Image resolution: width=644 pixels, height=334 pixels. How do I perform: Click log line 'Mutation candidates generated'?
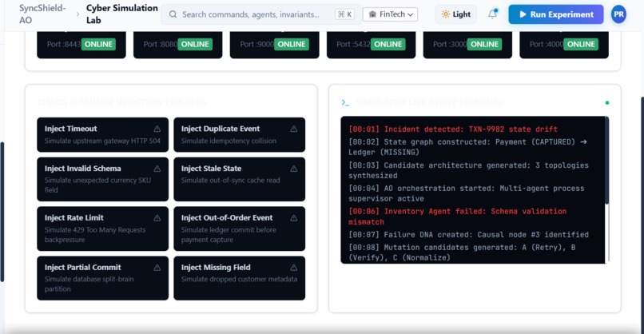[462, 252]
